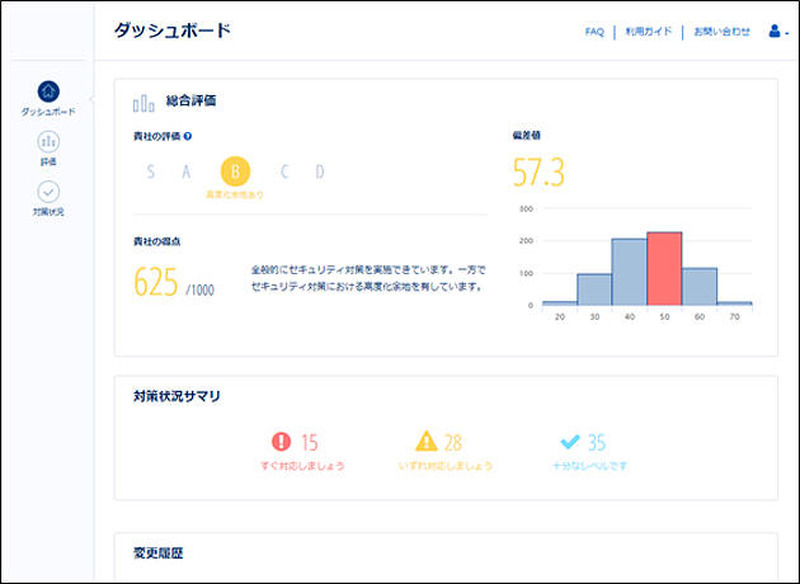Click the bar chart icon beside 総合評価
Screen dimensions: 800x584
point(144,102)
